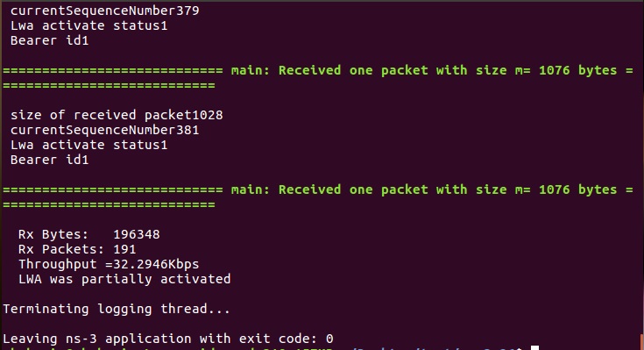Viewport: 644px width, 350px height.
Task: Click the white terminal cursor block
Action: coord(534,348)
